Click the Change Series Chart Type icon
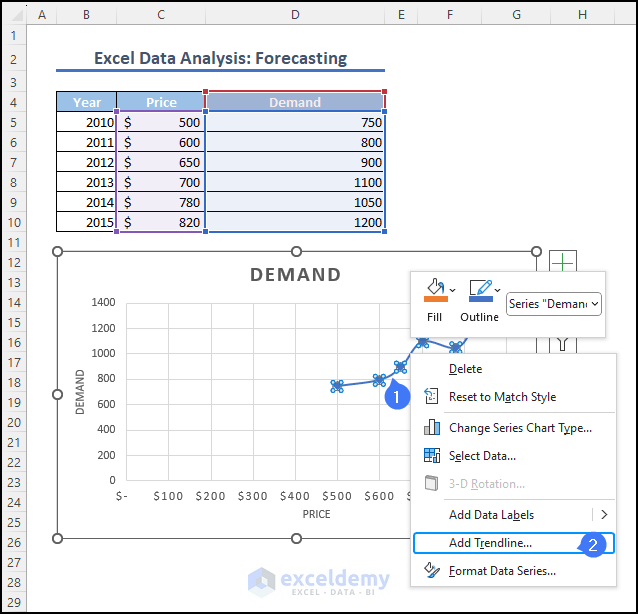This screenshot has height=614, width=638. pos(432,427)
